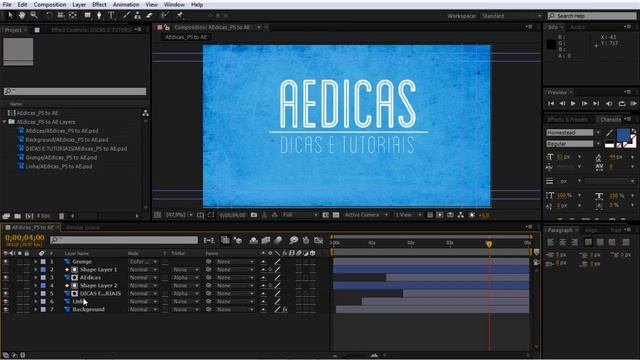The image size is (640, 360).
Task: Select the Rectangle shape tool
Action: (87, 16)
